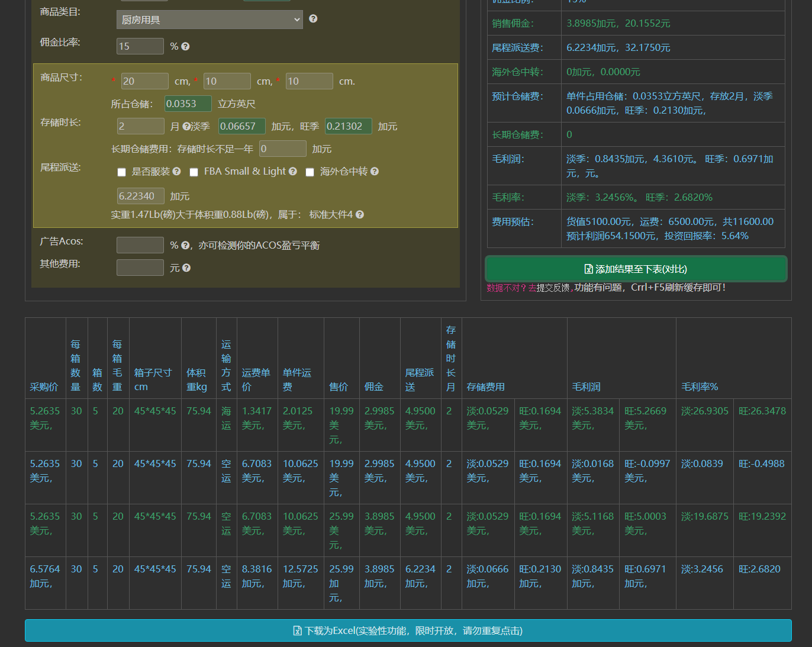Image resolution: width=812 pixels, height=647 pixels.
Task: Select the 存储时长 months input field
Action: (141, 126)
